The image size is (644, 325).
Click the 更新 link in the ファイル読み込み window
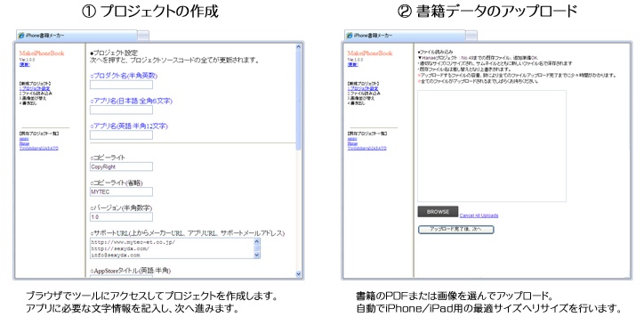[x=353, y=65]
